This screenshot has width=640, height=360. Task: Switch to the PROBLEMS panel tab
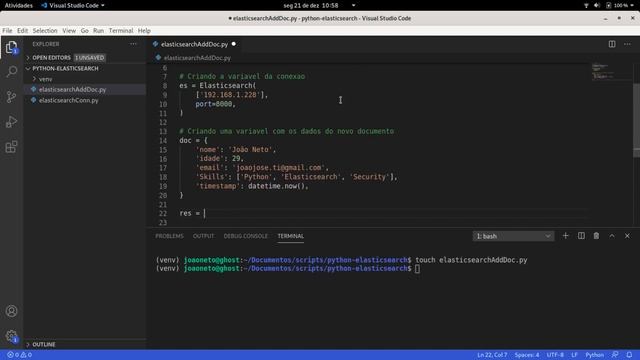tap(169, 236)
